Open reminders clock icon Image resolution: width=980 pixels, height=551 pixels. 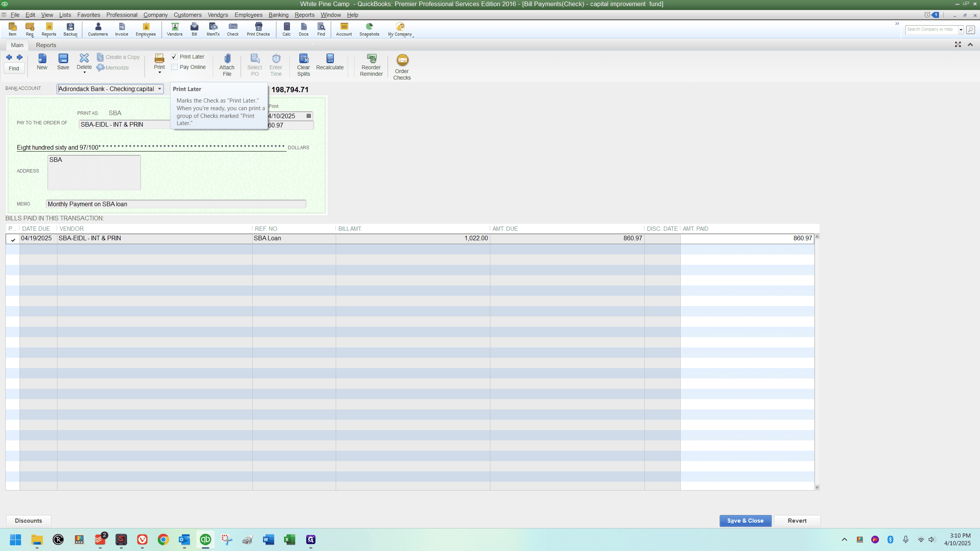pyautogui.click(x=927, y=15)
